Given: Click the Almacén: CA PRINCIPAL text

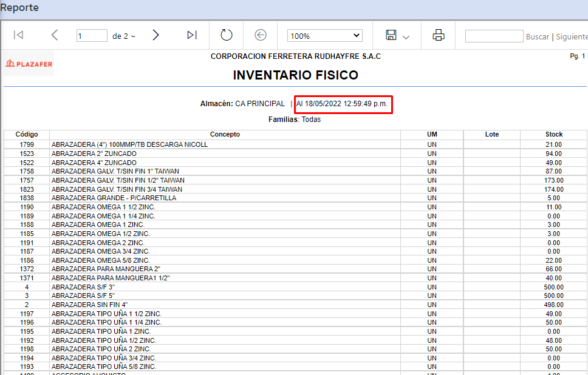Looking at the screenshot, I should (x=242, y=103).
